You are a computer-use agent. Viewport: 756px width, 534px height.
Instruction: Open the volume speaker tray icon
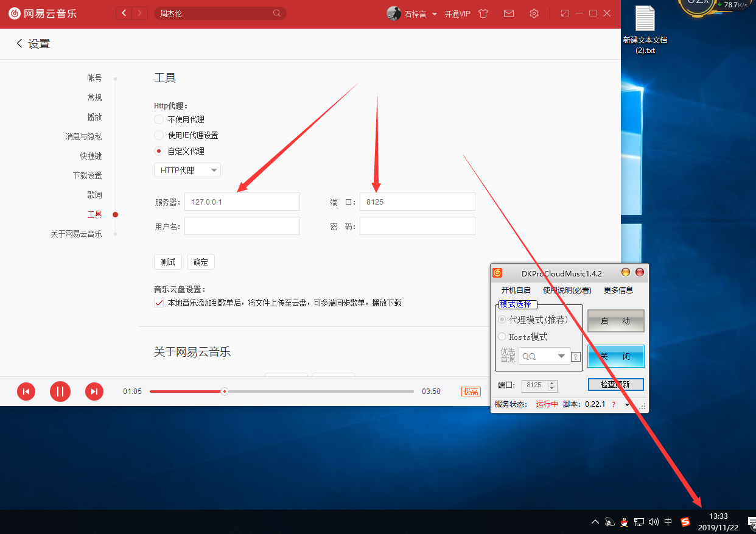click(654, 522)
